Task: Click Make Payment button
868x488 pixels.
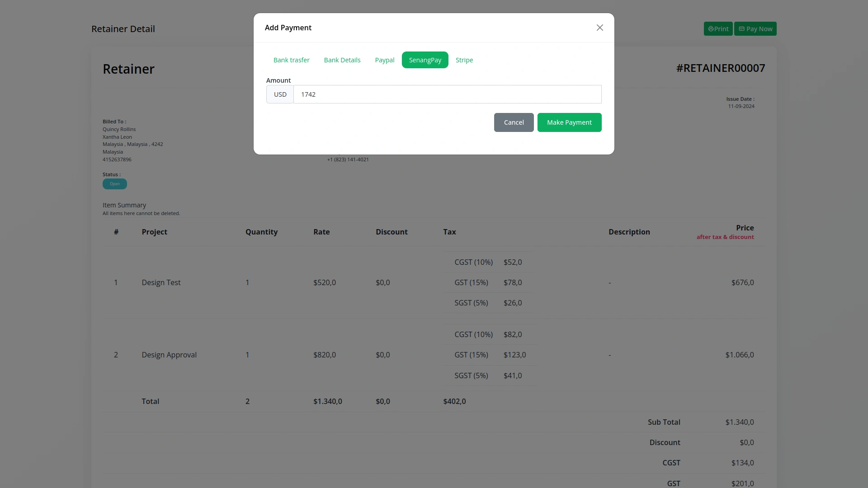Action: pyautogui.click(x=569, y=122)
